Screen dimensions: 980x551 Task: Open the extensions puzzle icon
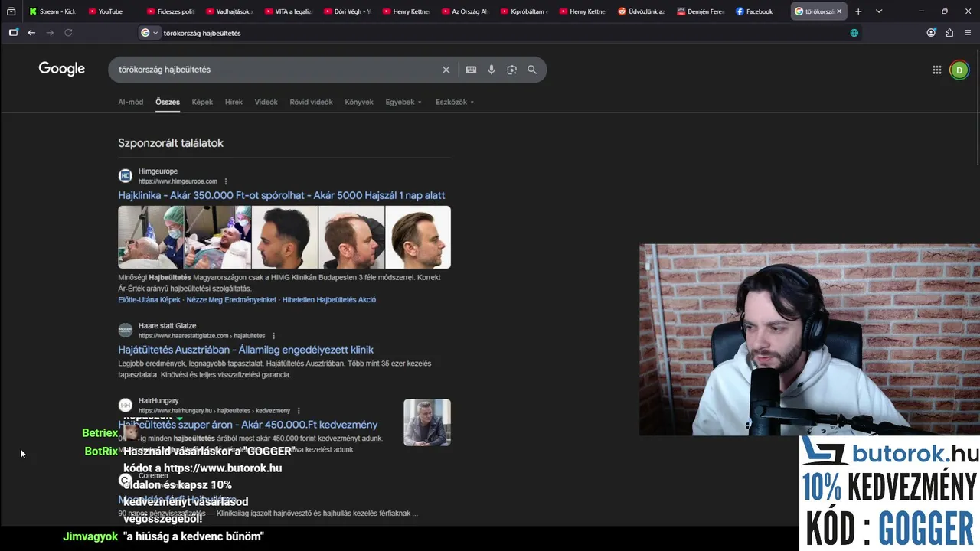coord(949,33)
